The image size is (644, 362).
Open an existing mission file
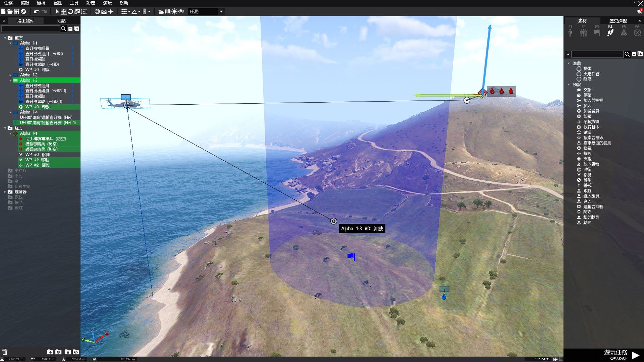tap(10, 11)
